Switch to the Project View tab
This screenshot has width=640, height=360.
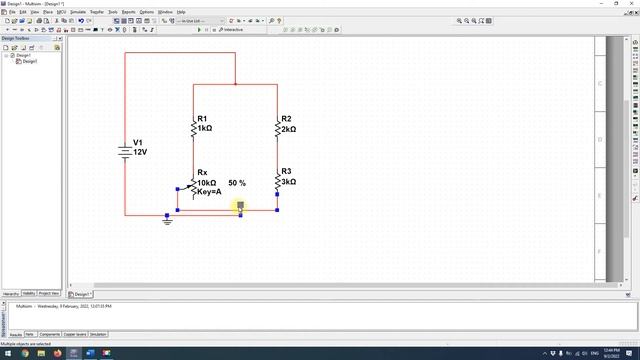point(49,293)
